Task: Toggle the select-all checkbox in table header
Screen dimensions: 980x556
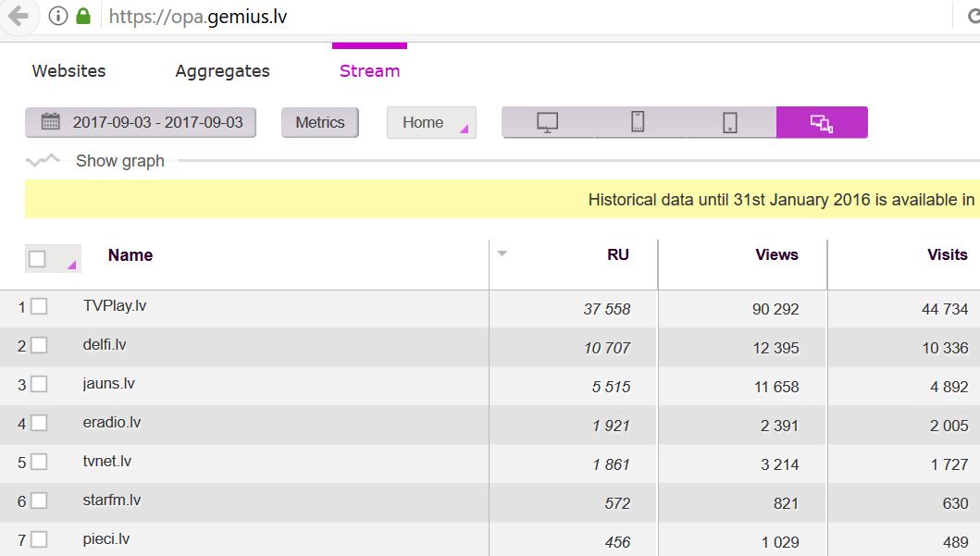Action: pos(38,259)
